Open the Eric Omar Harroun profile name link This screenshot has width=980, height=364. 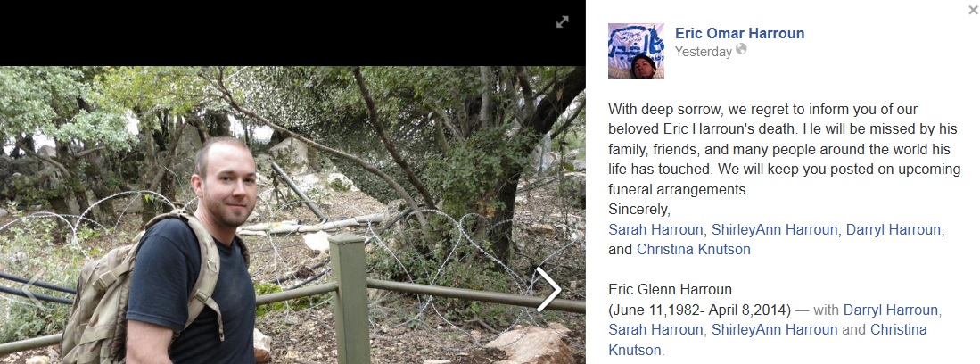(739, 33)
